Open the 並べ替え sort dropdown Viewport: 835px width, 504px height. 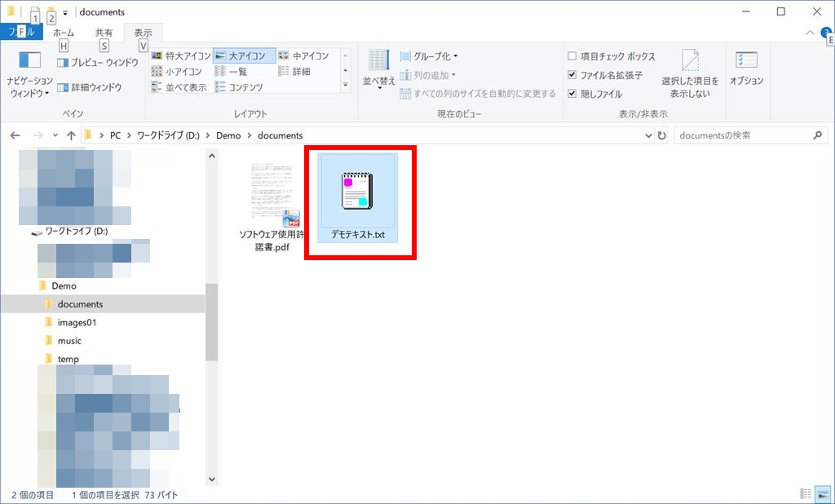(378, 69)
